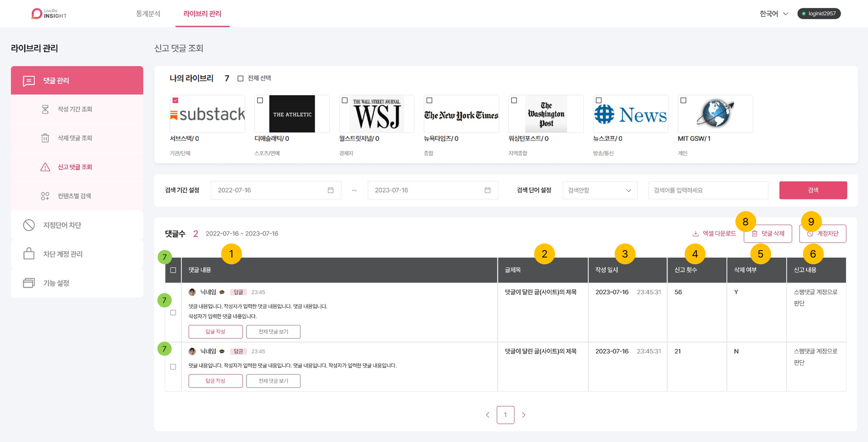Open 기능 설정 sidebar menu

pos(56,283)
